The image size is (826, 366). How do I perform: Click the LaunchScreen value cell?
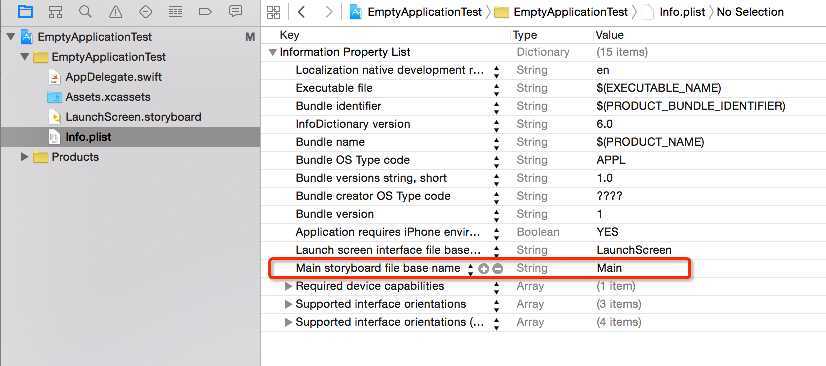coord(634,250)
